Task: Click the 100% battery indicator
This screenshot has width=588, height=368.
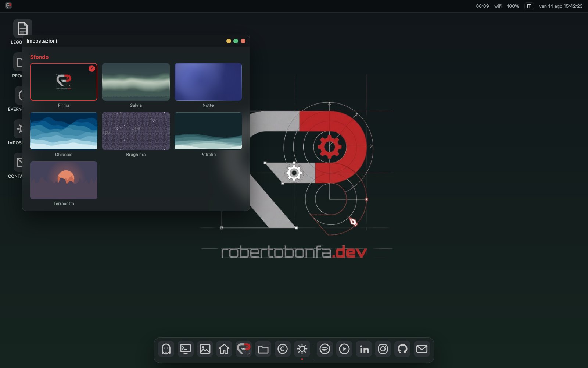Action: coord(513,6)
